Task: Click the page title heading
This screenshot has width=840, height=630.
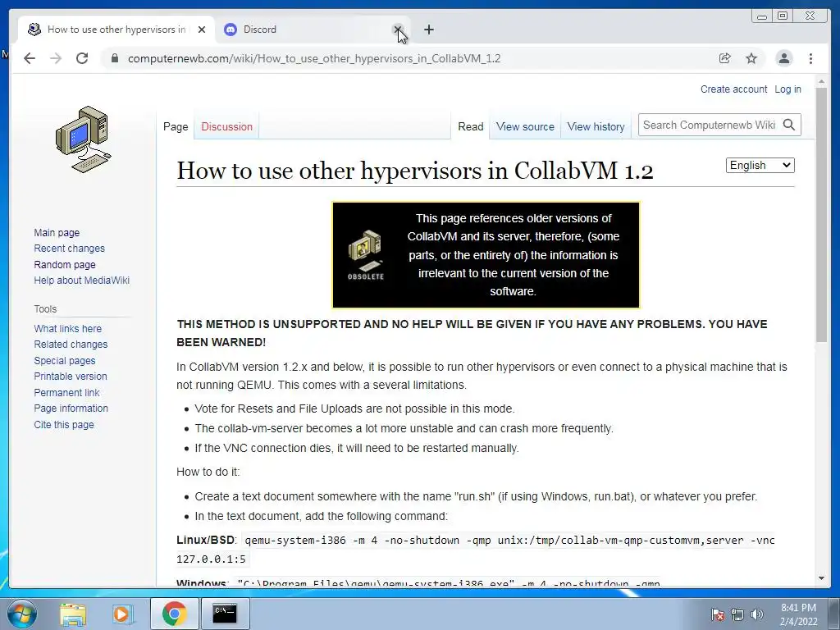Action: pos(414,171)
